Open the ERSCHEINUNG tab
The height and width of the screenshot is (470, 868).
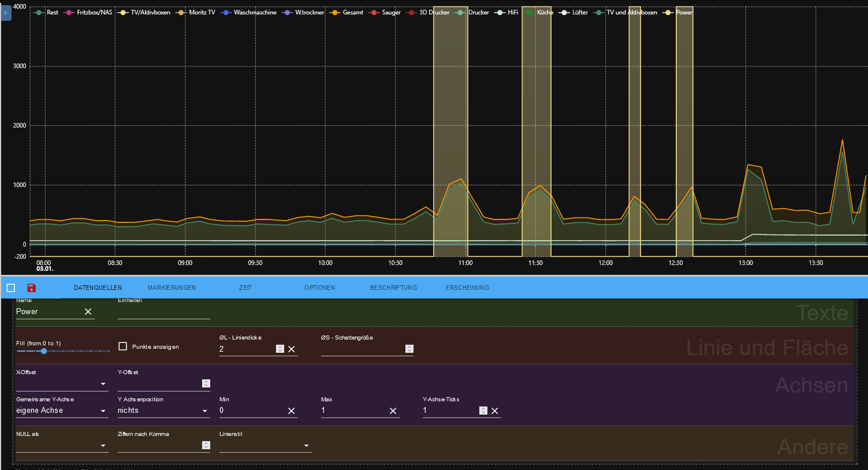467,288
